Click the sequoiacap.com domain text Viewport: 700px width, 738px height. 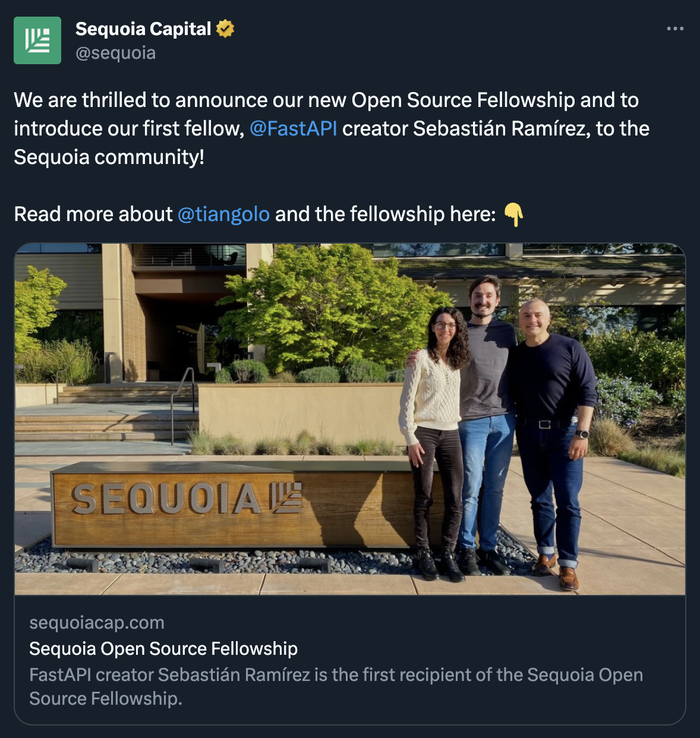coord(97,622)
